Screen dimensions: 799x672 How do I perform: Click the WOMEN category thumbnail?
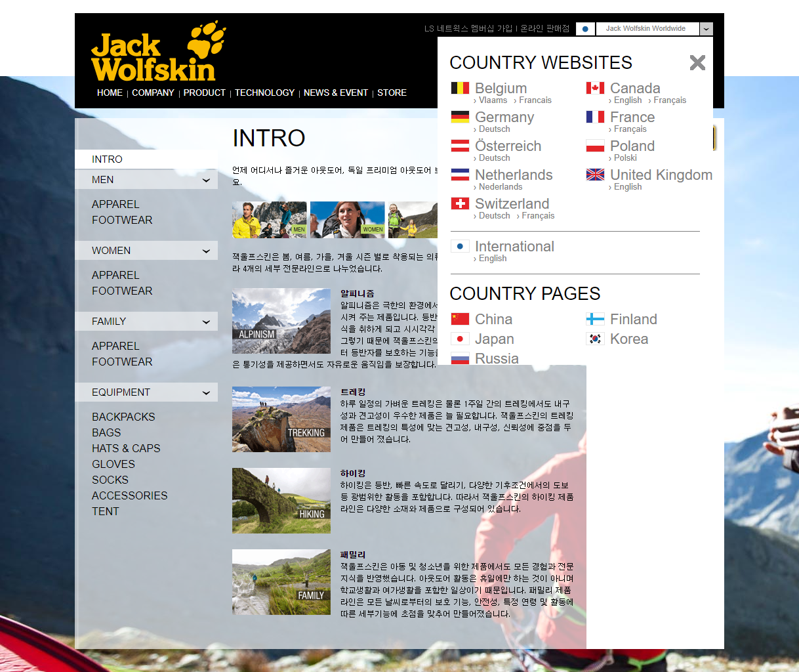[x=348, y=220]
